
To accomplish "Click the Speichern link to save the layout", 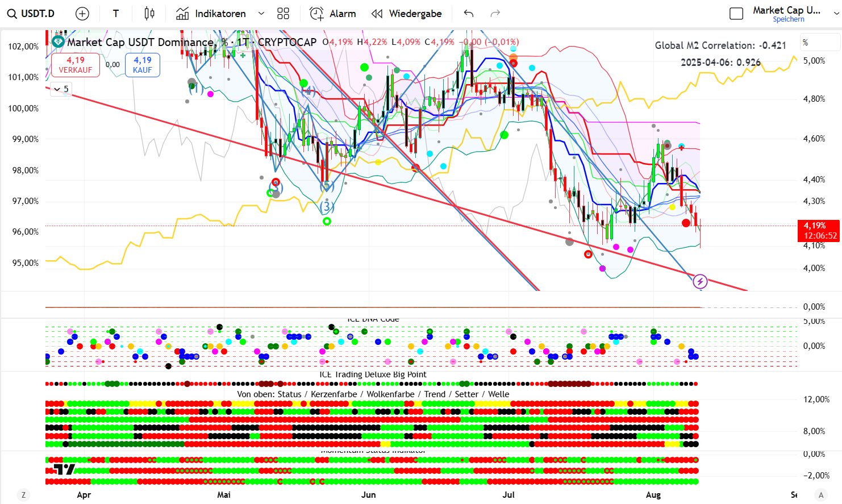I will 788,19.
